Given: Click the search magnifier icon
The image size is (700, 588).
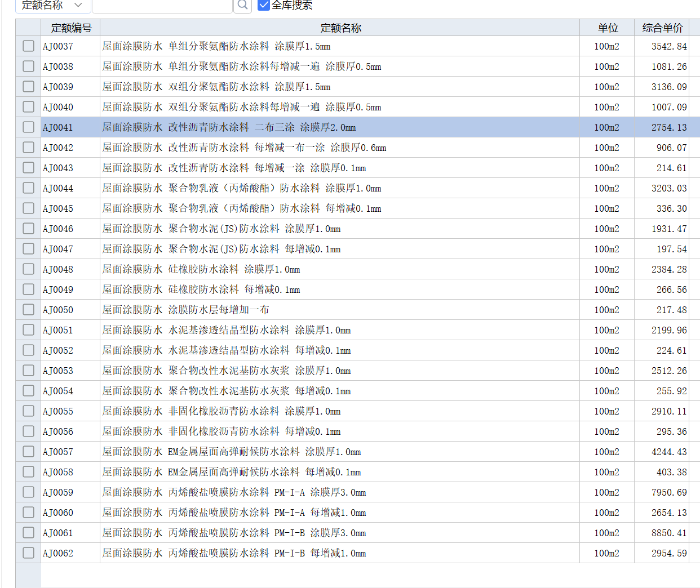Looking at the screenshot, I should point(242,5).
